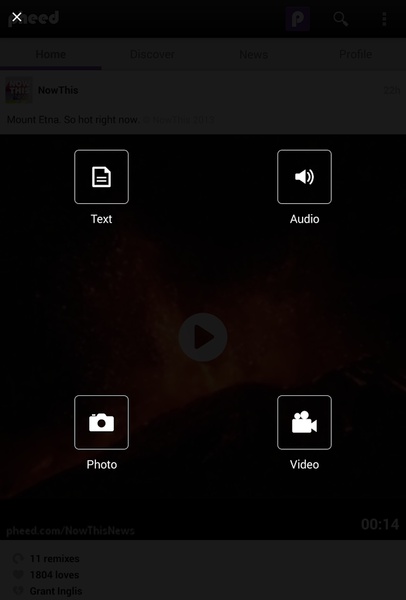This screenshot has width=406, height=600.
Task: Tap the purple Pheed P icon
Action: 298,19
